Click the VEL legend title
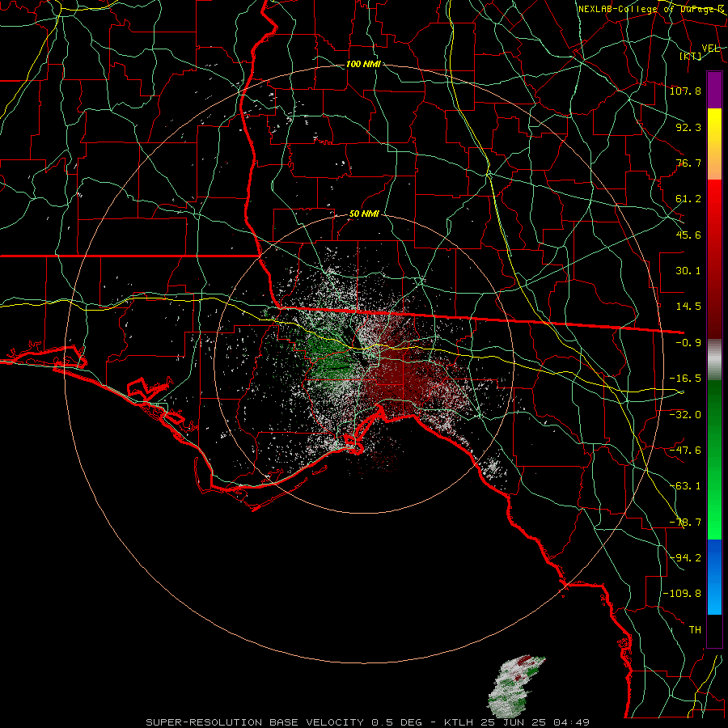The height and width of the screenshot is (728, 728). click(x=711, y=48)
